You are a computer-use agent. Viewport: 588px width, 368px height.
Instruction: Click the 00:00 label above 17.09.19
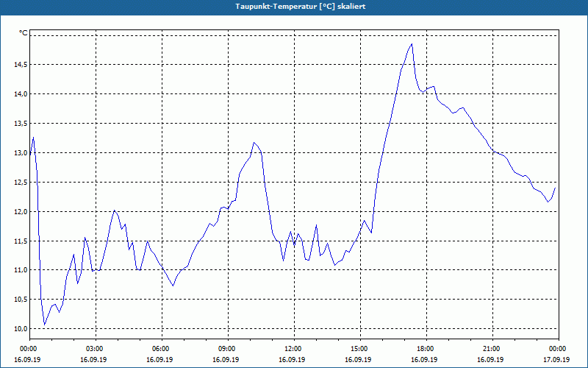tap(559, 349)
